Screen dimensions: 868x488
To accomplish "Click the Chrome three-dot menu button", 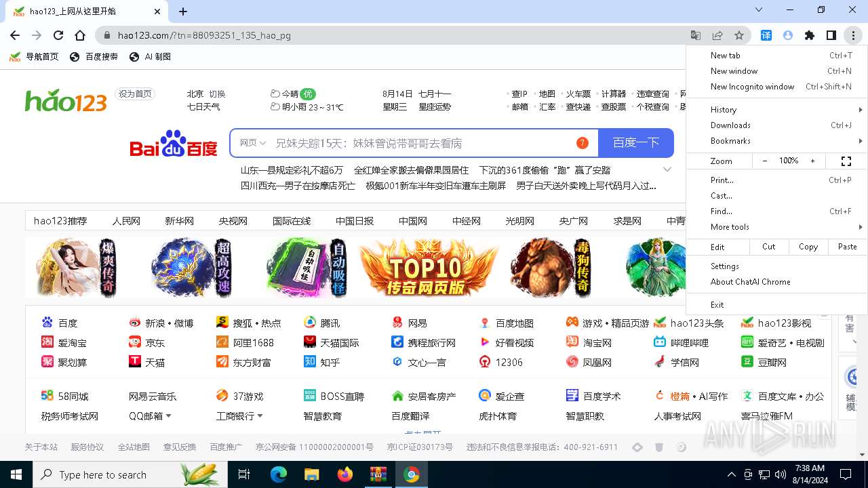I will pos(852,35).
